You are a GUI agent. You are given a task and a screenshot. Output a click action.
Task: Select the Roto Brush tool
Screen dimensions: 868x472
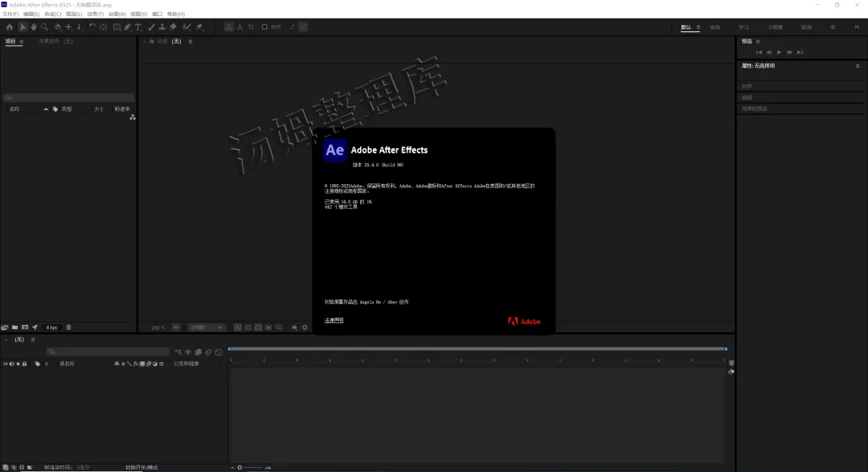(186, 27)
